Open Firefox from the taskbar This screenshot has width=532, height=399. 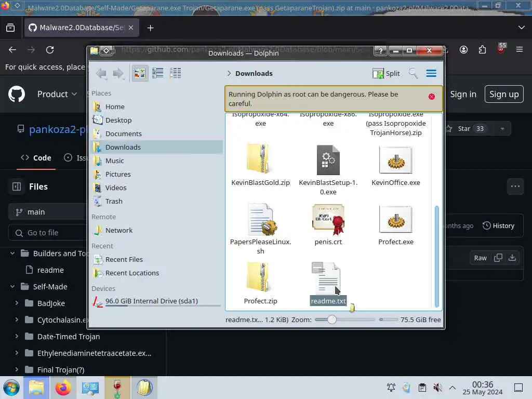(63, 388)
